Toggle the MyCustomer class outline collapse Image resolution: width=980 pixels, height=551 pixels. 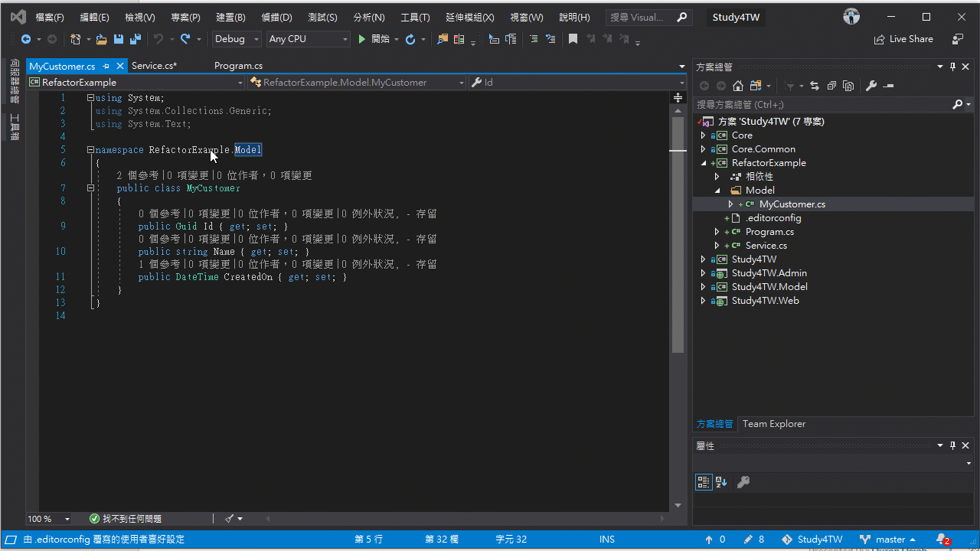click(x=90, y=187)
